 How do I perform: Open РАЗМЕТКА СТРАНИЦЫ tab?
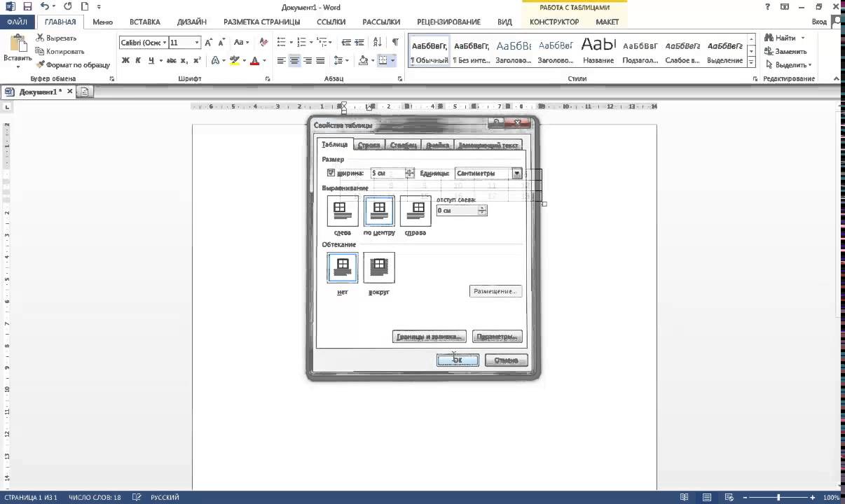(262, 22)
